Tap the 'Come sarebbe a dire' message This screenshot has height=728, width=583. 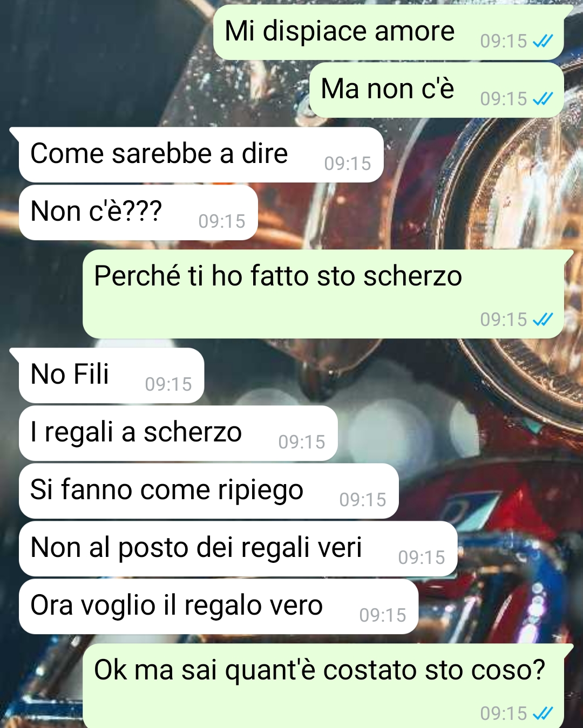[x=201, y=155]
